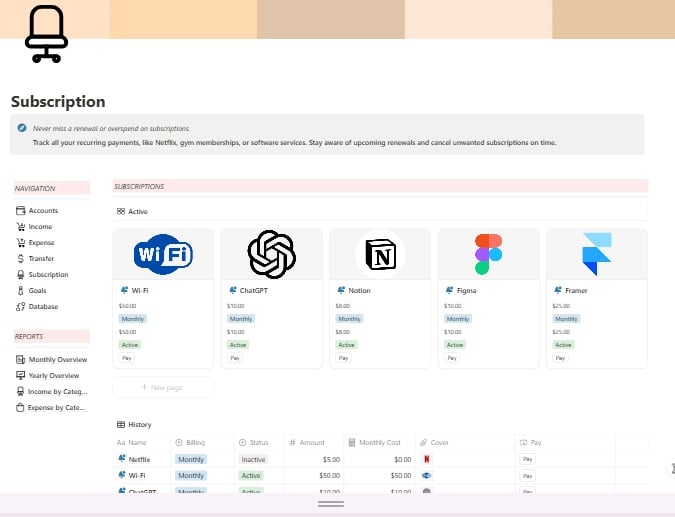
Task: Click Netflix cover icon in History
Action: click(x=426, y=459)
